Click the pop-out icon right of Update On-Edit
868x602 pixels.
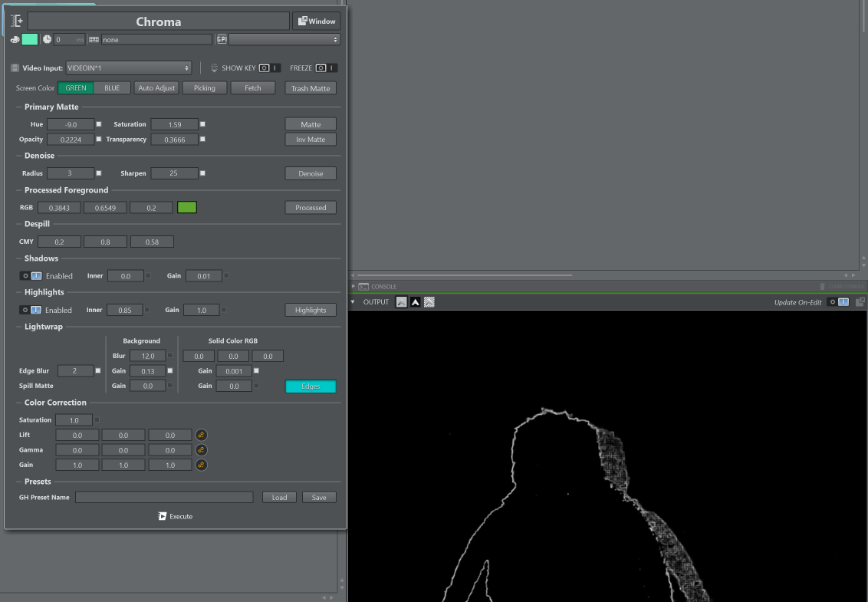860,302
